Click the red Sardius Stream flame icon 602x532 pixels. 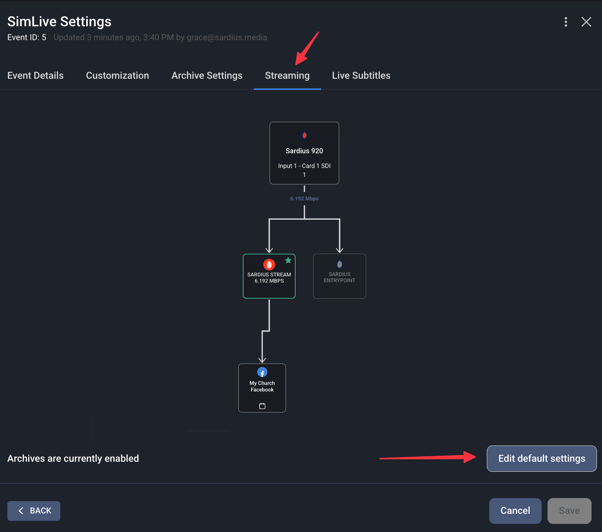coord(269,264)
